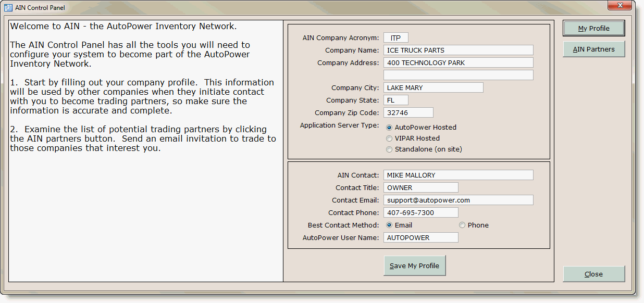Click the AIN Control Panel title bar icon

click(8, 8)
